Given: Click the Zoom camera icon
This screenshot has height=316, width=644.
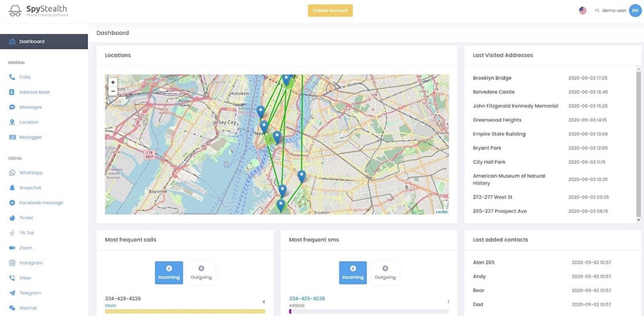Looking at the screenshot, I should [12, 248].
